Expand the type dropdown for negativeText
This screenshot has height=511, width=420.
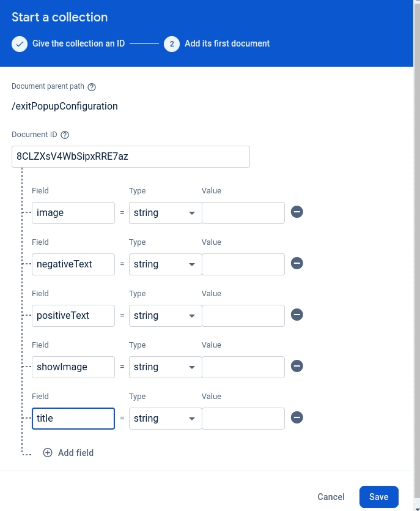[165, 264]
